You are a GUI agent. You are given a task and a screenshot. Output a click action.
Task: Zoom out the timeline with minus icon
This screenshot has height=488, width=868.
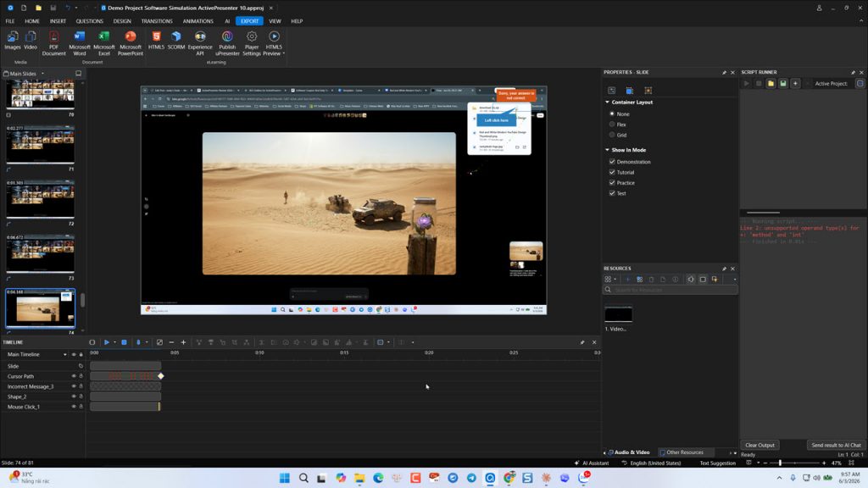[171, 342]
